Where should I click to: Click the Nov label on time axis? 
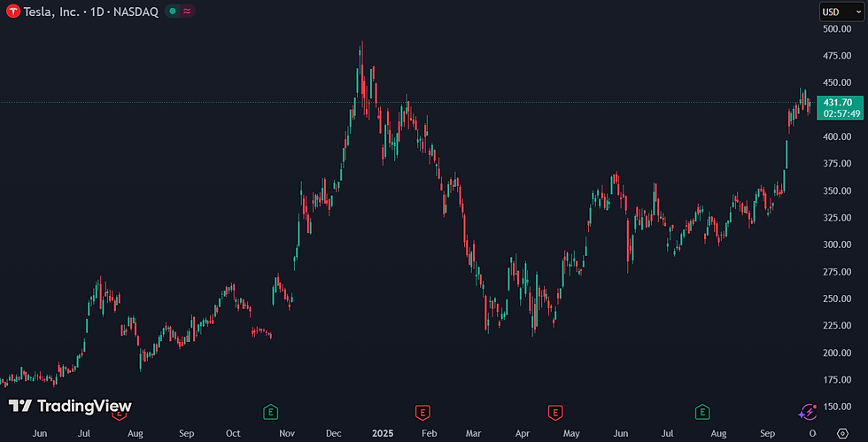[x=287, y=433]
